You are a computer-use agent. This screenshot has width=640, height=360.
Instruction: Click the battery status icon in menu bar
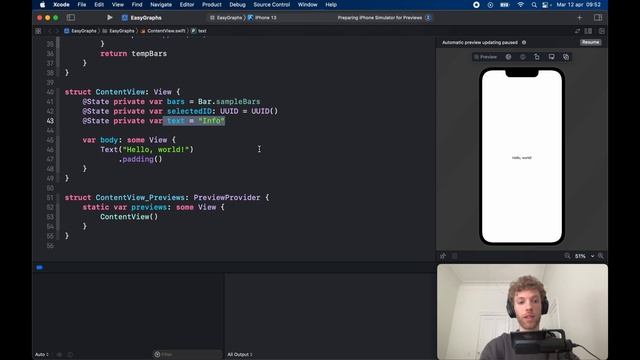504,5
